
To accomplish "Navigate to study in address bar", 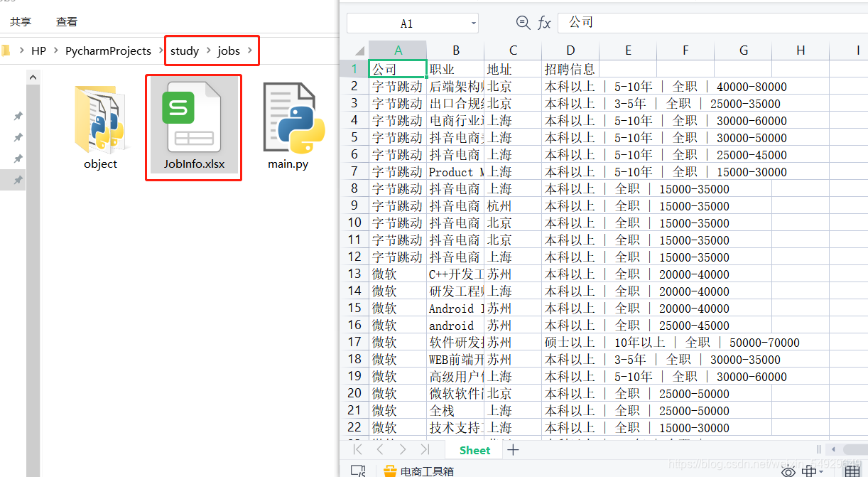I will (185, 51).
